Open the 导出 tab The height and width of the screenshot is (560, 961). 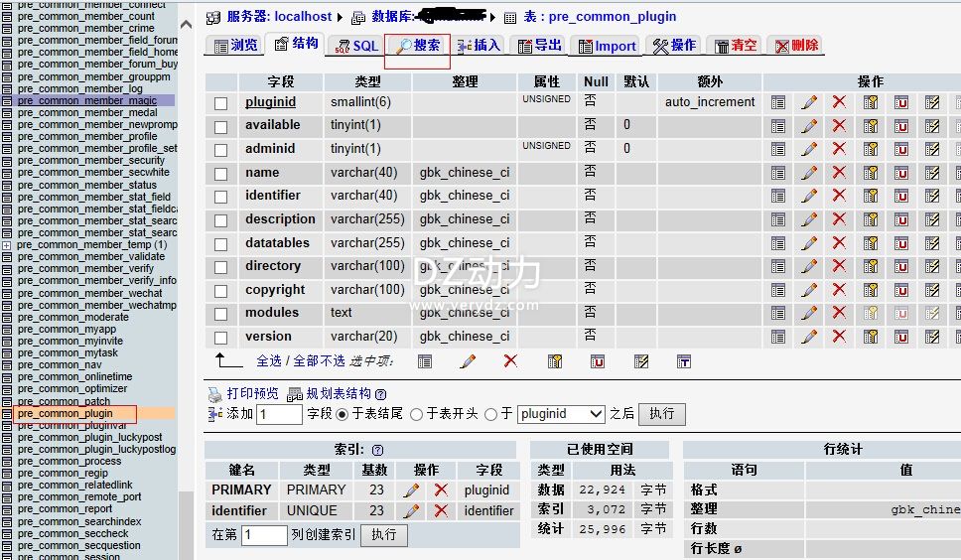(x=540, y=46)
